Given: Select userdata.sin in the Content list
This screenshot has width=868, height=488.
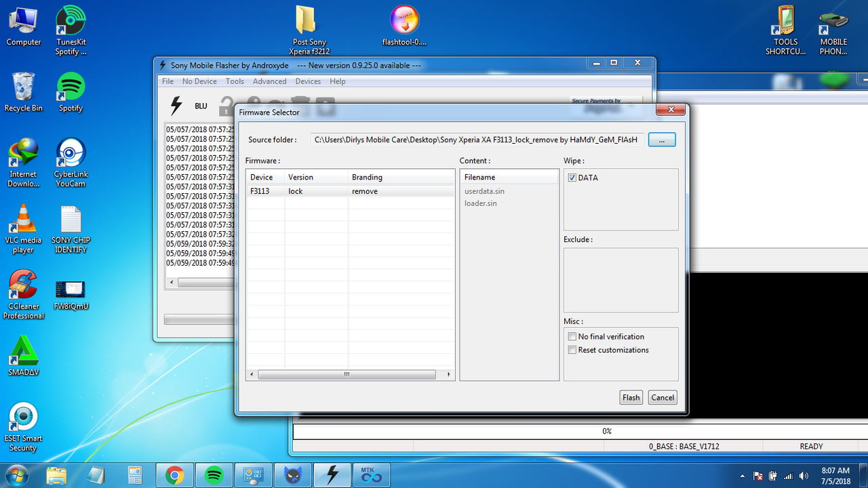Looking at the screenshot, I should tap(484, 191).
